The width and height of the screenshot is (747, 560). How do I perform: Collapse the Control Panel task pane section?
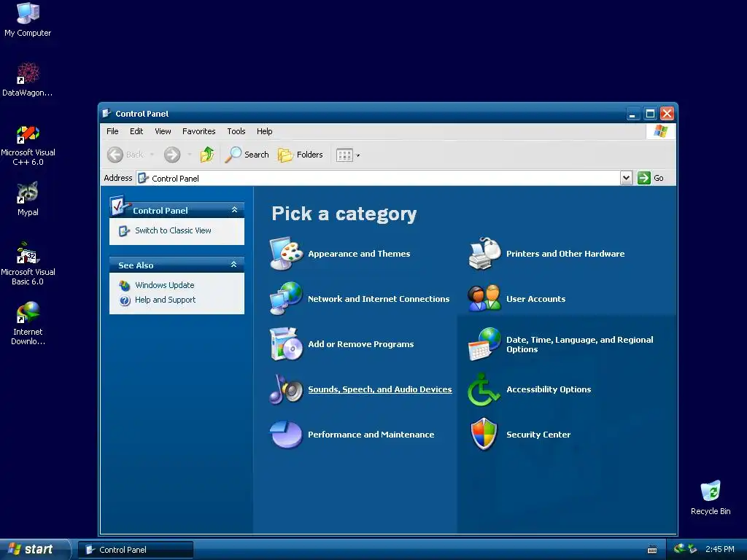234,210
